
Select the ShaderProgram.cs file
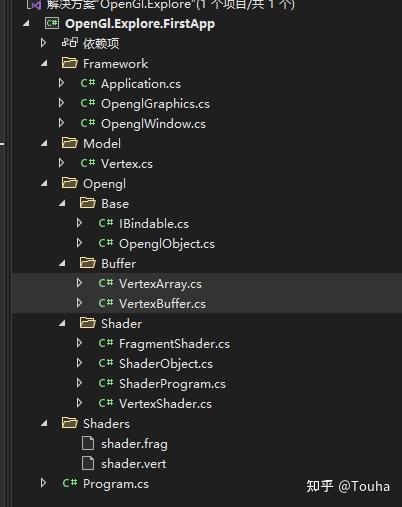(x=172, y=384)
